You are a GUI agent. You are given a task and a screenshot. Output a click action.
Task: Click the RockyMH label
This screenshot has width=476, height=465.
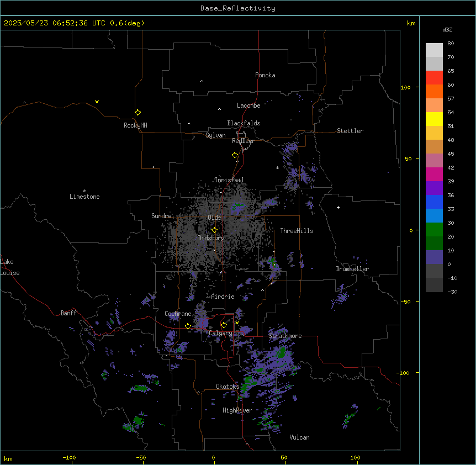point(135,125)
